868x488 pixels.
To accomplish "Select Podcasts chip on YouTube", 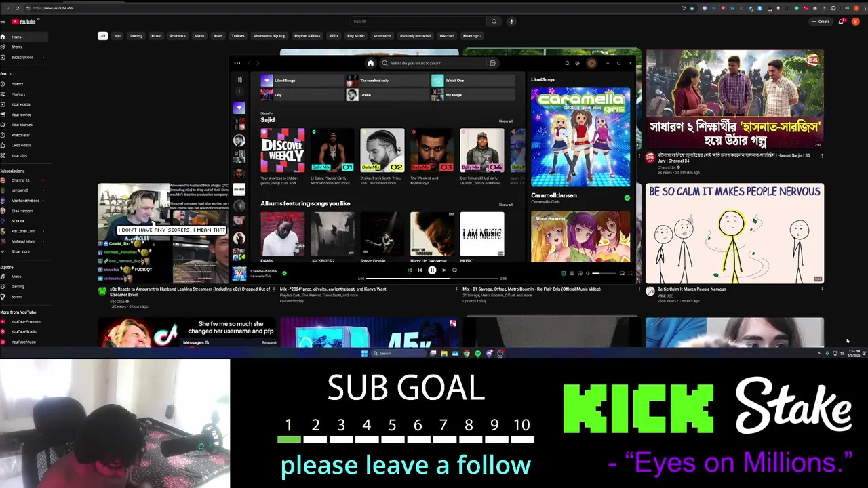I will click(x=178, y=36).
